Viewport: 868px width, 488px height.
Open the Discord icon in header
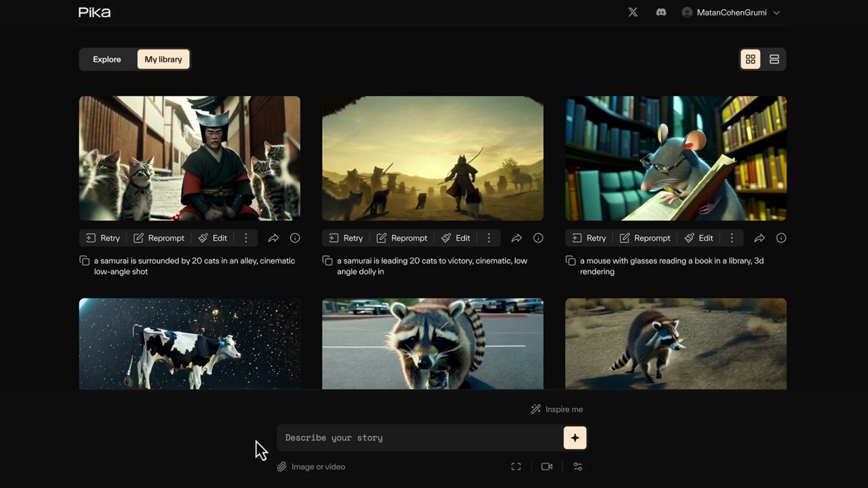tap(661, 12)
